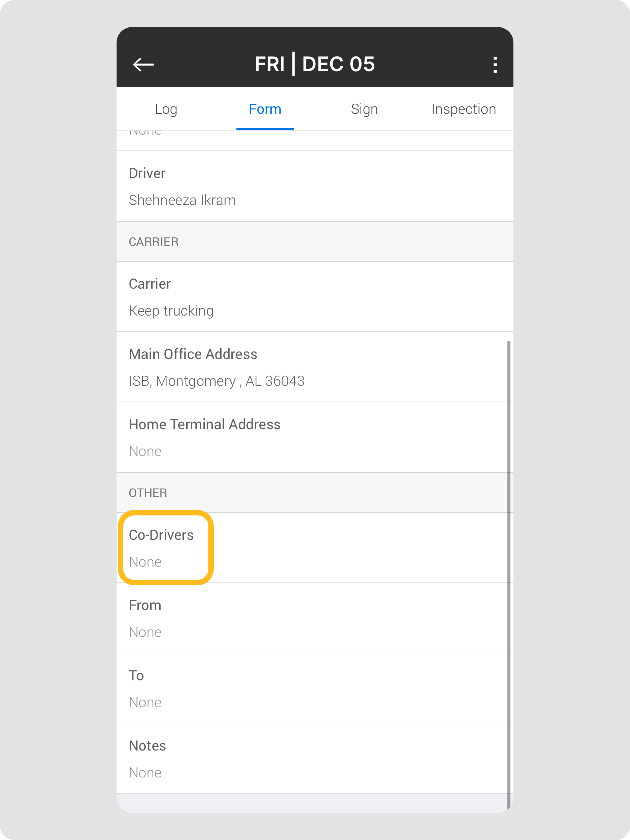
Task: Open the three-dot overflow menu
Action: click(495, 65)
